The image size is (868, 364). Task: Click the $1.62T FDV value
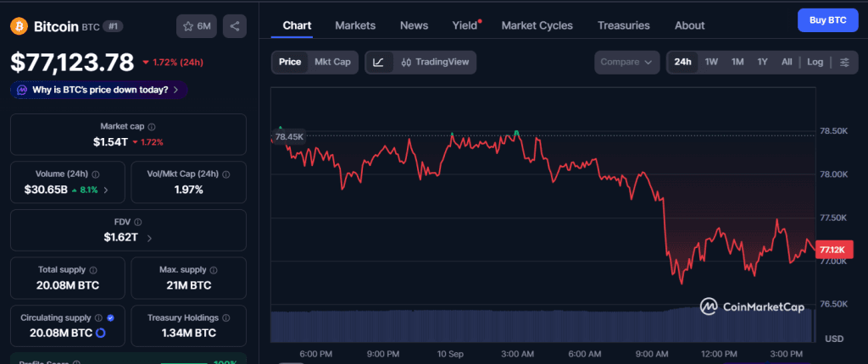coord(120,238)
